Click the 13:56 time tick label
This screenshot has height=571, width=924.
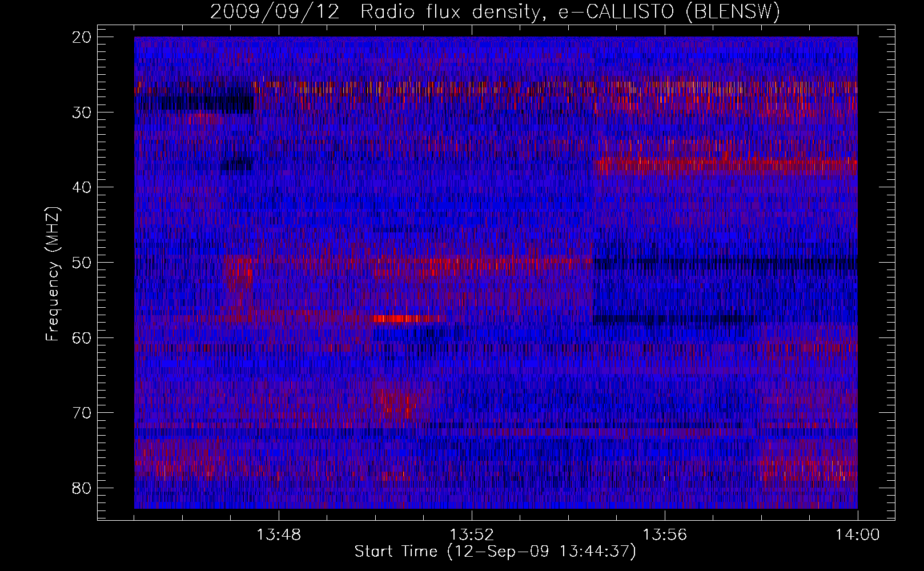click(x=665, y=535)
